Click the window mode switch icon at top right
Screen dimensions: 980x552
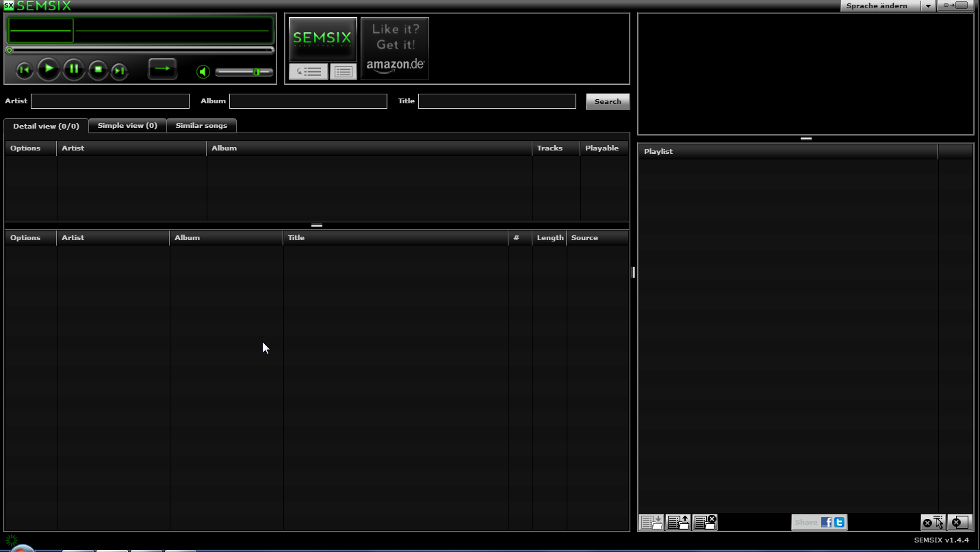click(x=955, y=5)
